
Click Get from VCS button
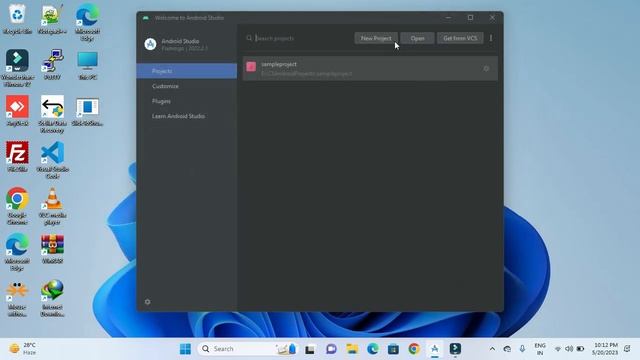(x=460, y=38)
